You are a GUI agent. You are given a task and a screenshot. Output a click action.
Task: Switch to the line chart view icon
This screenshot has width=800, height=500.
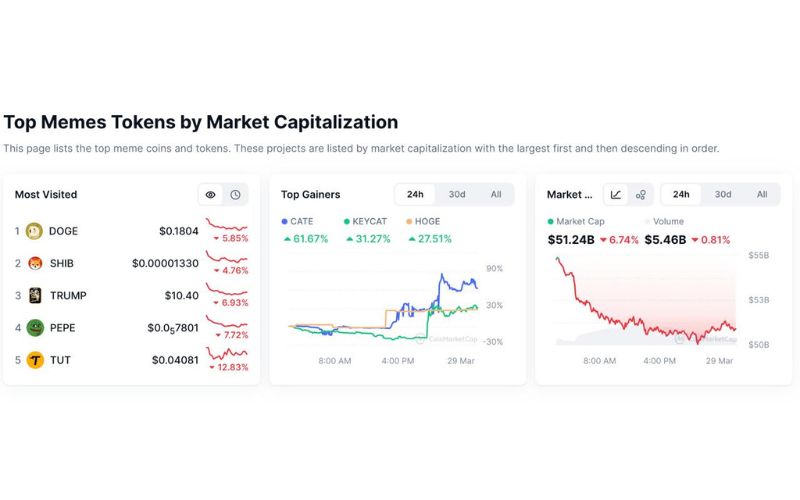[616, 194]
